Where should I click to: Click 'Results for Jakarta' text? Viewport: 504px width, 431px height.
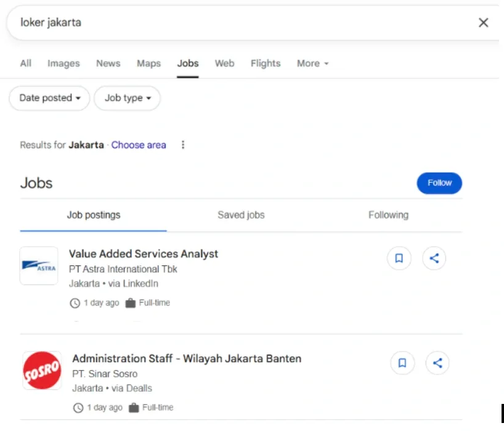[x=62, y=145]
